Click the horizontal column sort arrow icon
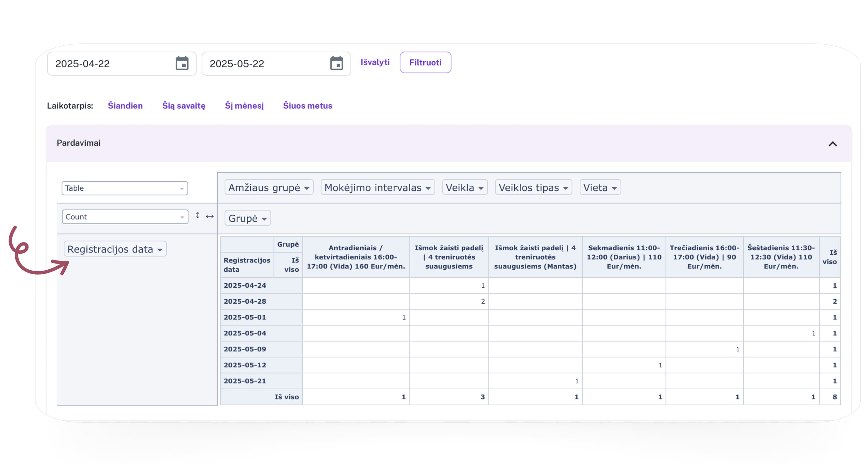 tap(209, 216)
